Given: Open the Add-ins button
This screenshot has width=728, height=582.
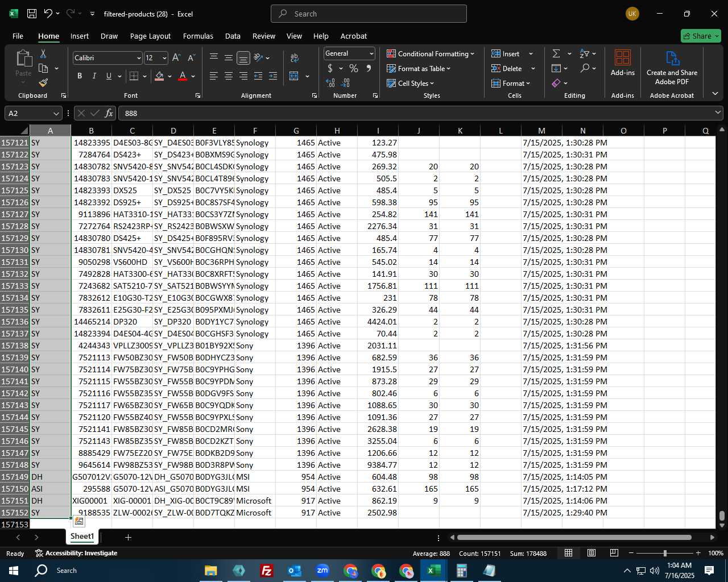Looking at the screenshot, I should pos(623,63).
